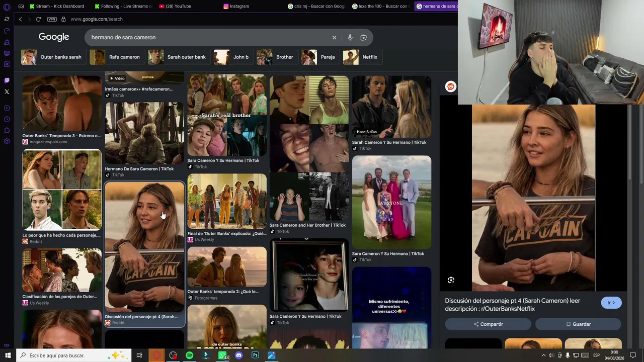The image size is (644, 362).
Task: Click the ESP language indicator
Action: click(596, 355)
